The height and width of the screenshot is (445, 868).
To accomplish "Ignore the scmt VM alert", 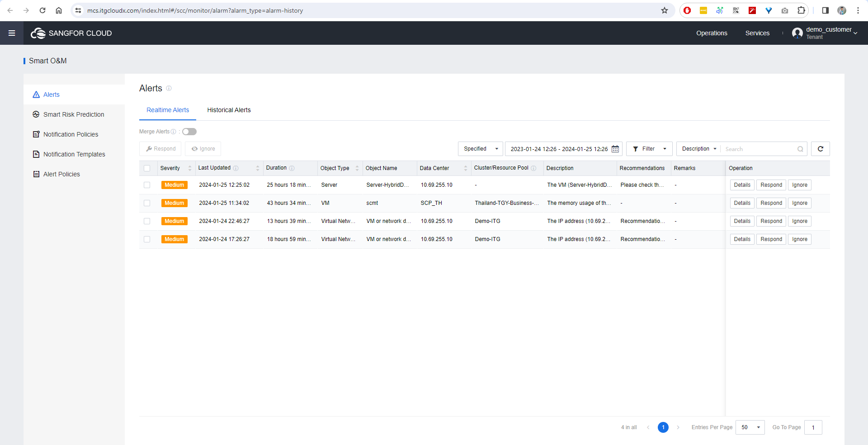I will 799,203.
